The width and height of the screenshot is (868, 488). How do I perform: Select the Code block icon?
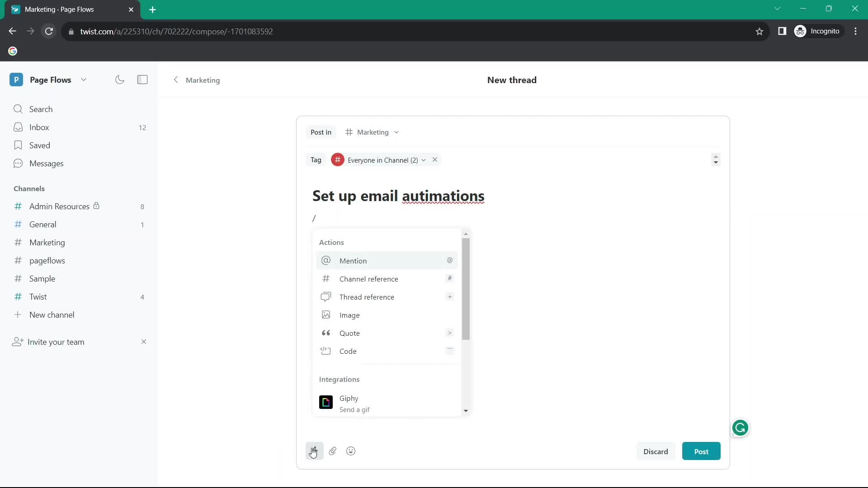pyautogui.click(x=325, y=350)
